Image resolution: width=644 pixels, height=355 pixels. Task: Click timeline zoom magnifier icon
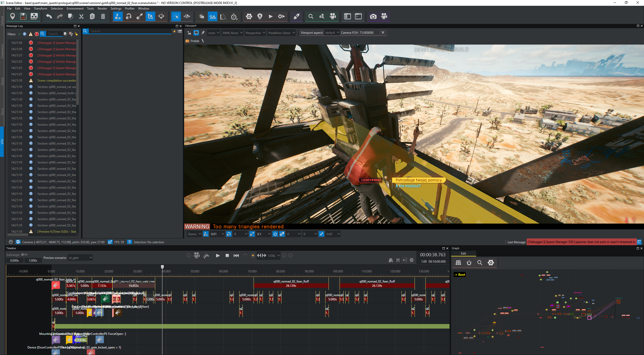pos(391,260)
